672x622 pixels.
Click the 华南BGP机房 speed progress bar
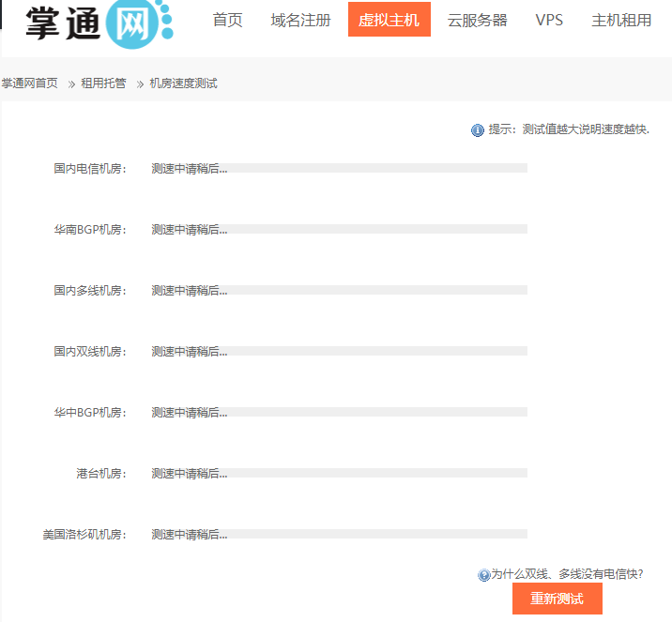(340, 230)
